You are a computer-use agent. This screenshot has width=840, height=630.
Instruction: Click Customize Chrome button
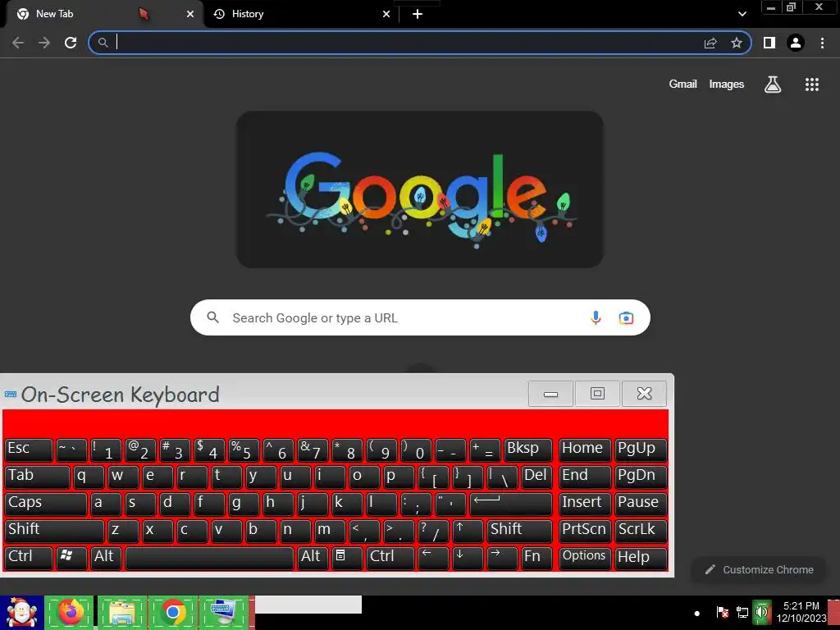click(x=759, y=569)
